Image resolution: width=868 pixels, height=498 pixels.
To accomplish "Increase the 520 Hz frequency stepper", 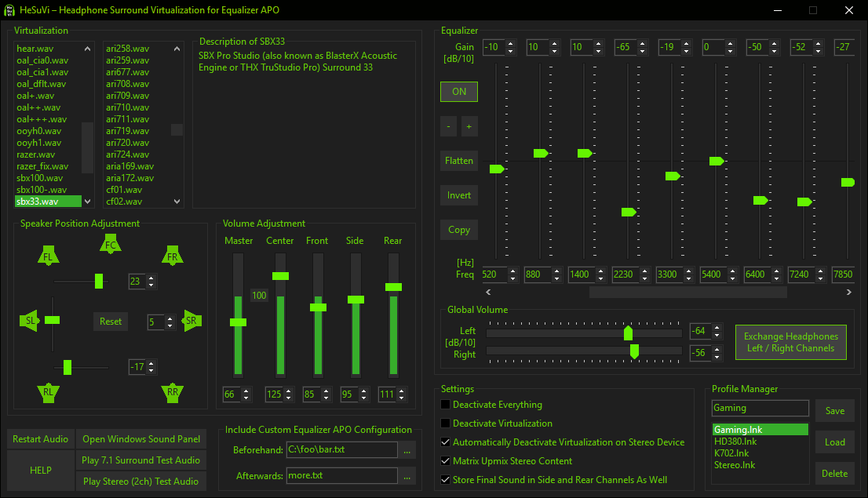I will 512,271.
